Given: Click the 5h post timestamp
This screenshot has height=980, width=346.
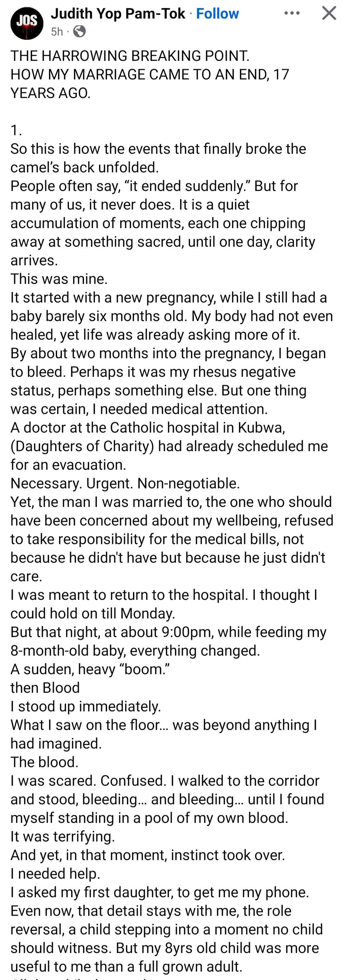Looking at the screenshot, I should point(57,32).
